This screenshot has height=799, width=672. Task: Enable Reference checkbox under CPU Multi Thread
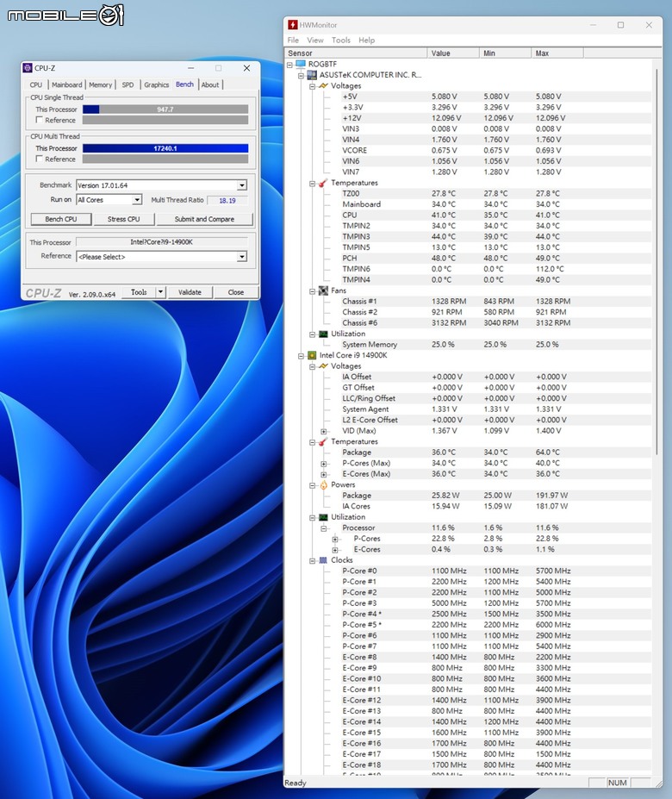(x=40, y=159)
